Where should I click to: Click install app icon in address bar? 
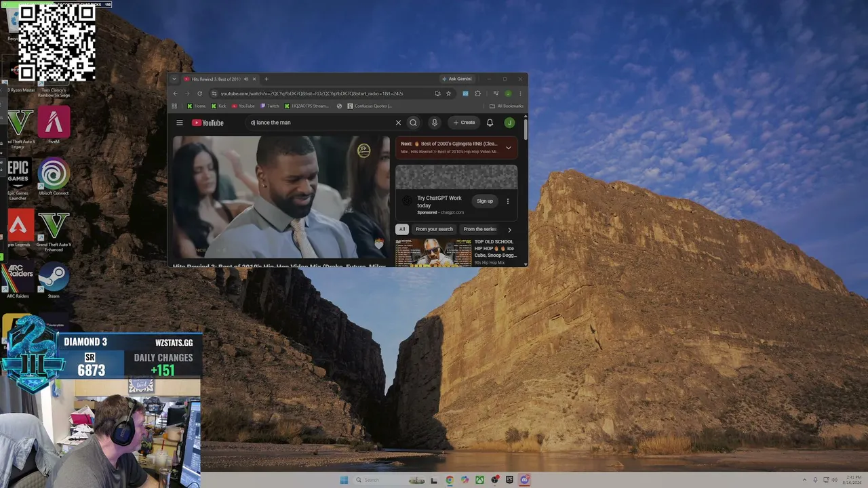437,94
